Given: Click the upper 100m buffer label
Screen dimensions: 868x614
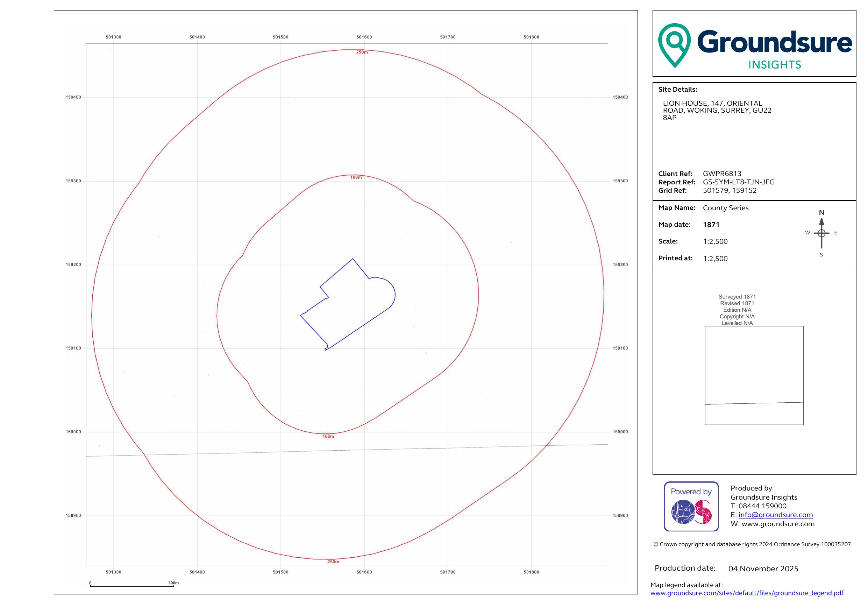Looking at the screenshot, I should click(356, 177).
